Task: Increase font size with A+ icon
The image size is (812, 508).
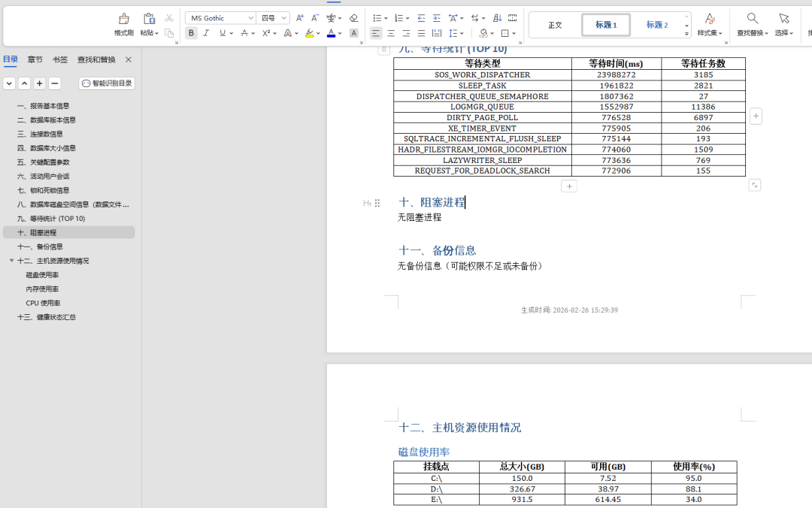Action: point(299,18)
